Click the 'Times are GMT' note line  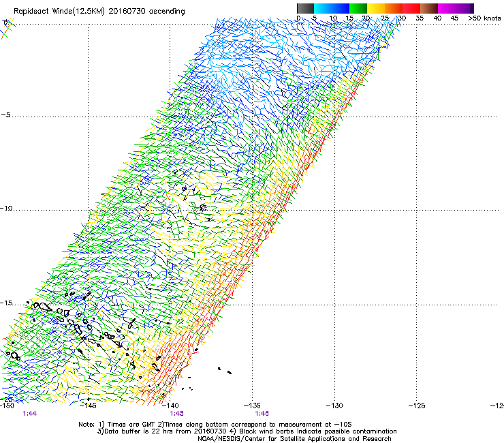coord(215,425)
